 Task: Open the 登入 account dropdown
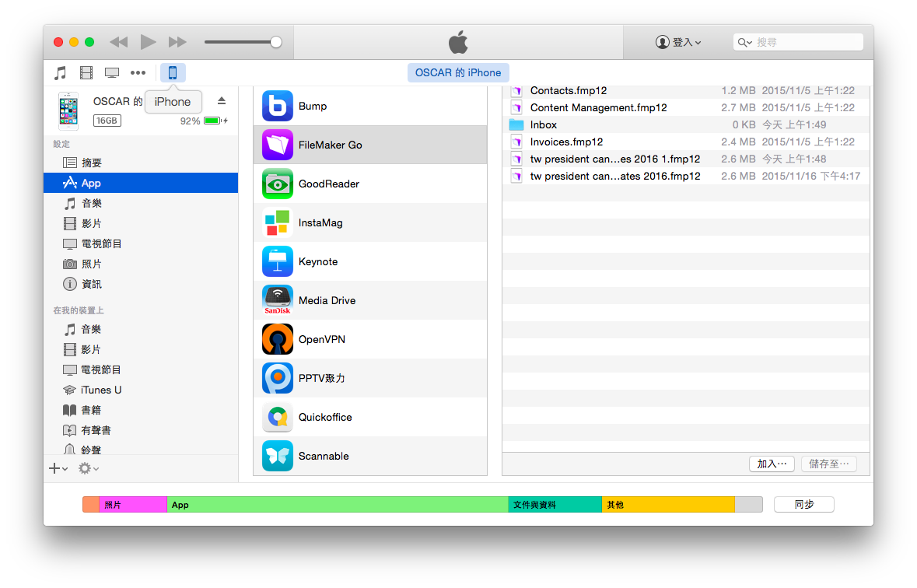pyautogui.click(x=678, y=42)
